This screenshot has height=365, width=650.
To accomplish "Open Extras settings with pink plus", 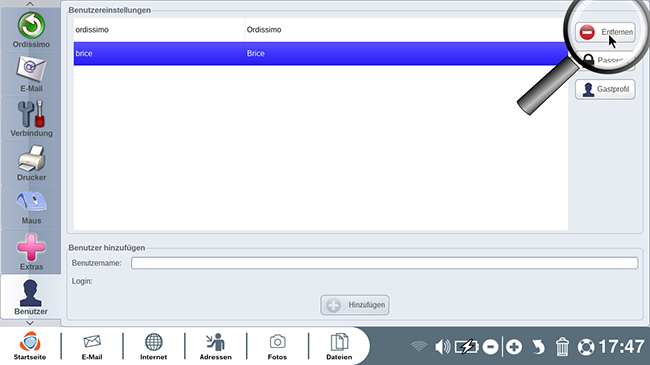I will click(x=31, y=252).
